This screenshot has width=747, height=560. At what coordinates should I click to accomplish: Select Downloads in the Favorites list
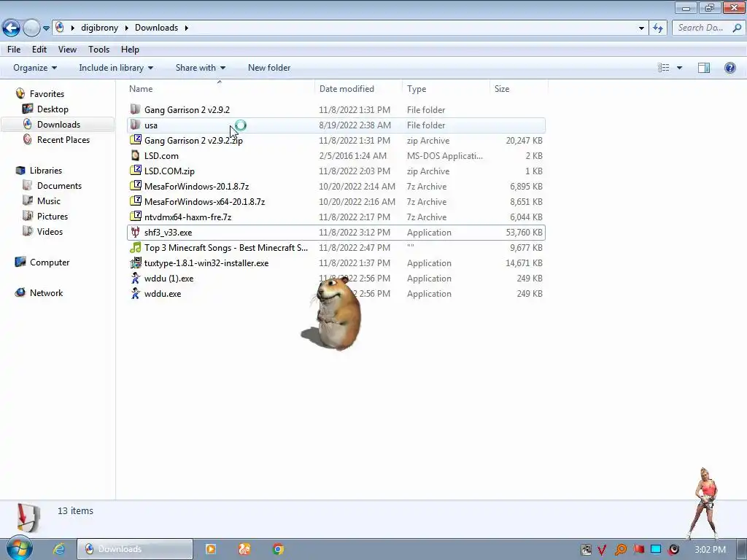click(x=58, y=124)
